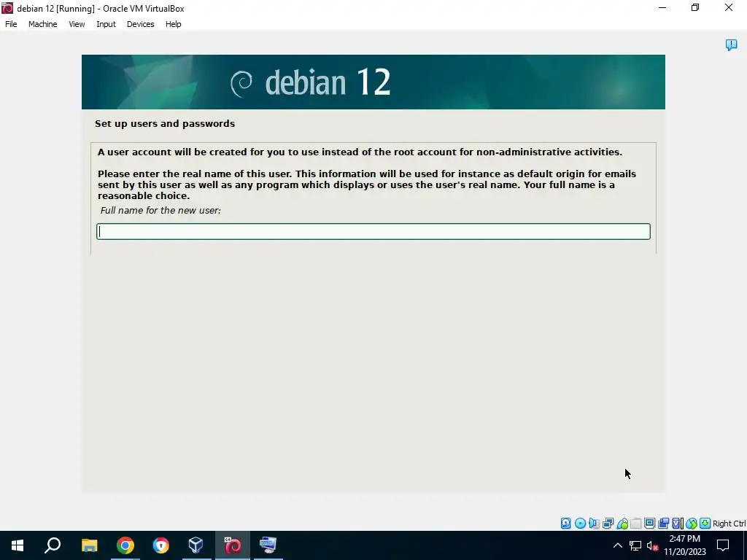747x560 pixels.
Task: Open the computer monitor app on taskbar
Action: 268,545
